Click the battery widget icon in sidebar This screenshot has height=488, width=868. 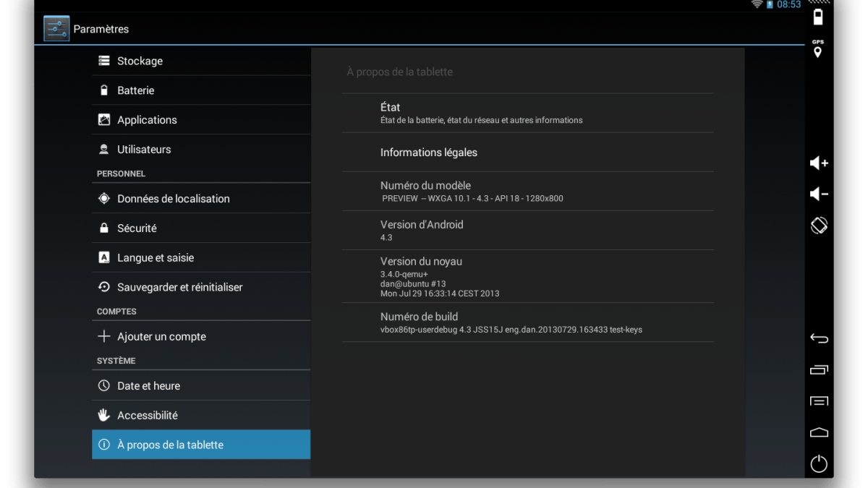818,17
